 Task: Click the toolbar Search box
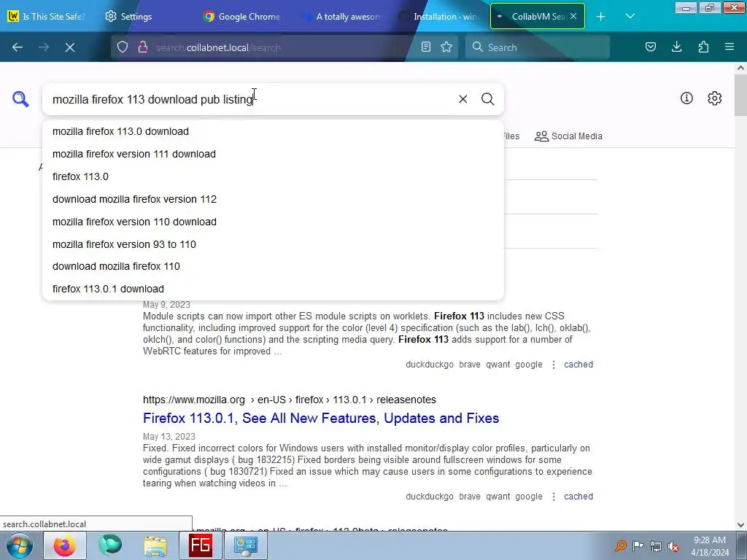click(538, 47)
